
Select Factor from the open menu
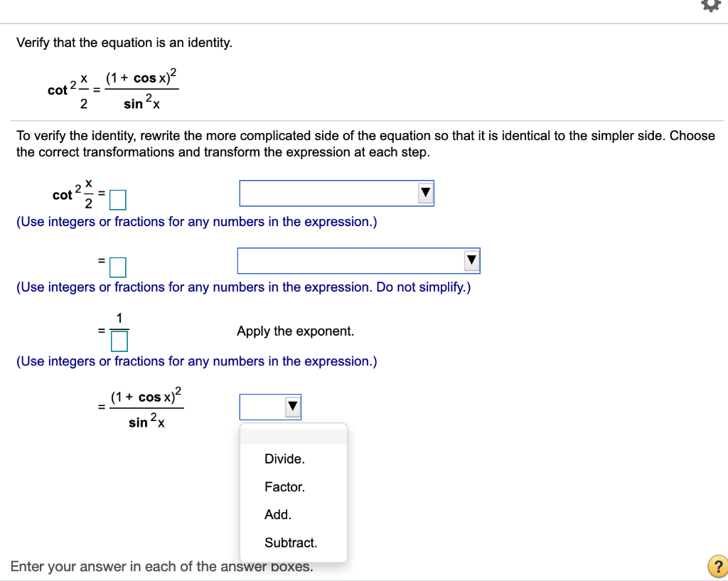(x=284, y=486)
